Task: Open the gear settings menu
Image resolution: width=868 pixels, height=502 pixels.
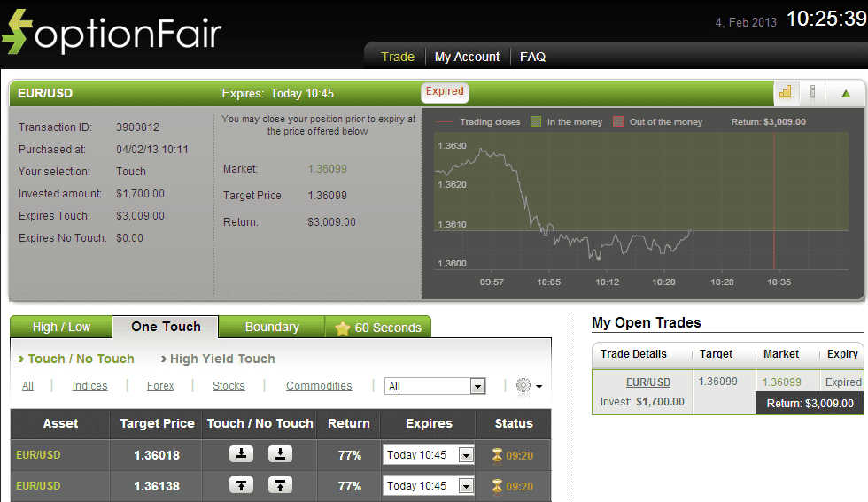Action: click(x=528, y=386)
